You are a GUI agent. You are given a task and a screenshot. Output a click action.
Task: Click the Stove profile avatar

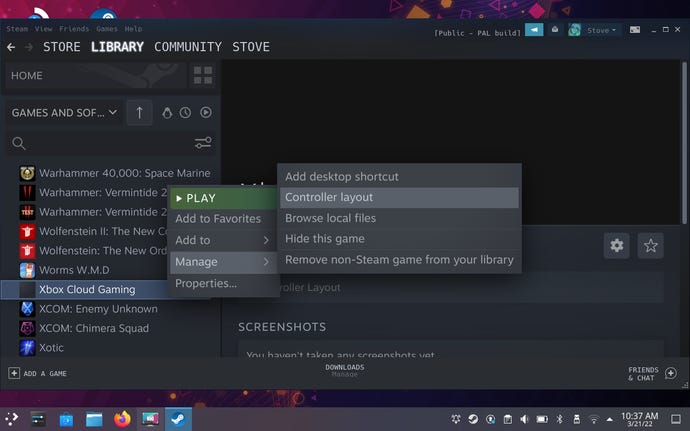coord(574,30)
